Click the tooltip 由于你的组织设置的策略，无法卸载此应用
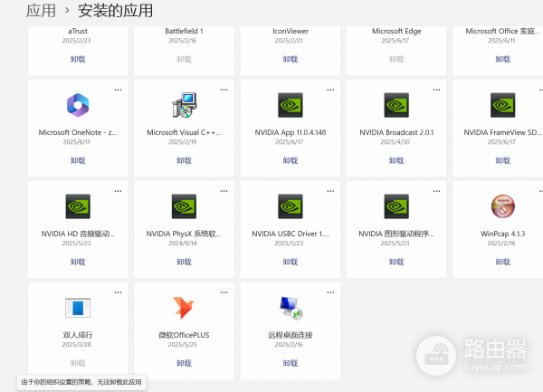The height and width of the screenshot is (392, 543). click(81, 382)
